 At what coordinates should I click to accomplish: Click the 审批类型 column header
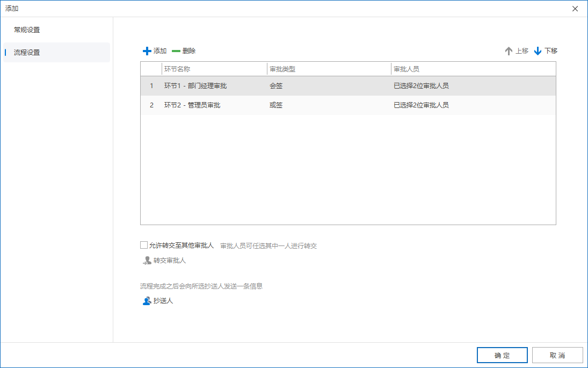tap(282, 69)
